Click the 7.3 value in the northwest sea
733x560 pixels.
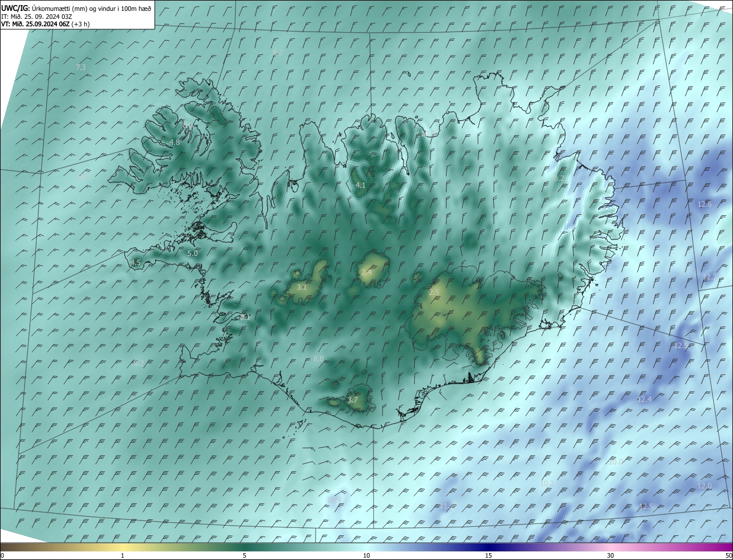click(81, 68)
